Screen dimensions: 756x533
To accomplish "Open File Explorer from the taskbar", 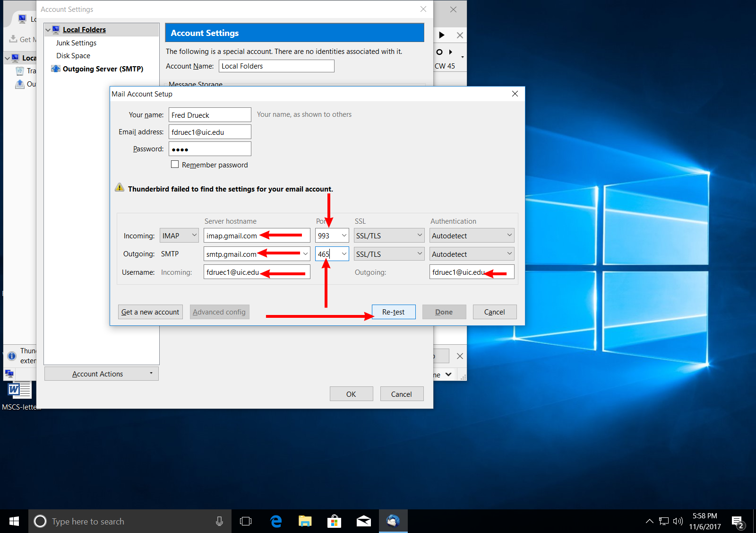I will coord(305,521).
